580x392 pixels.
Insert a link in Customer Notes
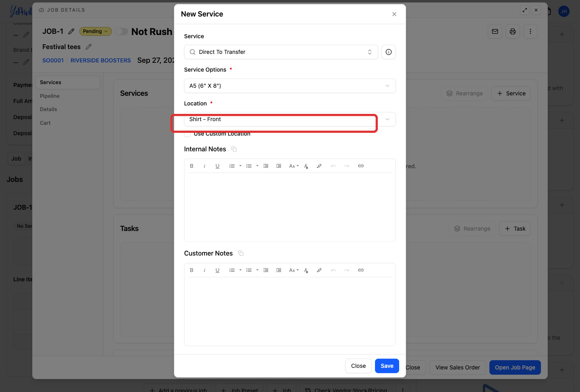[x=361, y=270]
